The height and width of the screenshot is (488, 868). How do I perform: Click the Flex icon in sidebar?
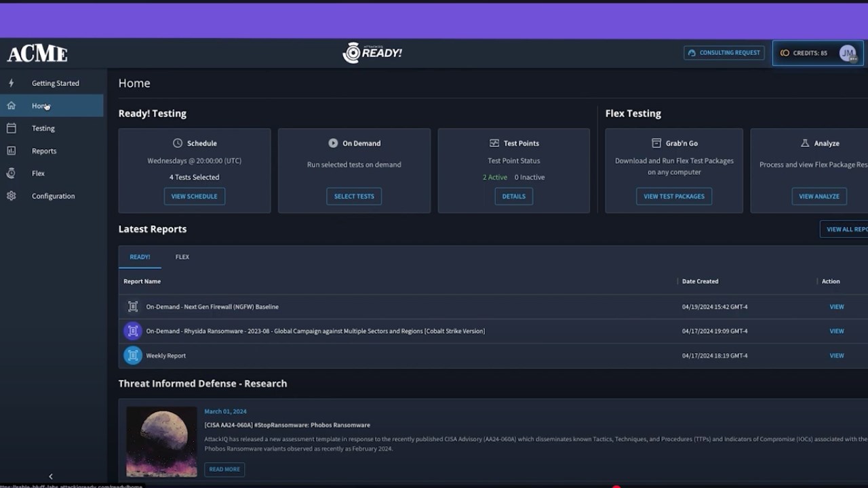click(x=11, y=174)
